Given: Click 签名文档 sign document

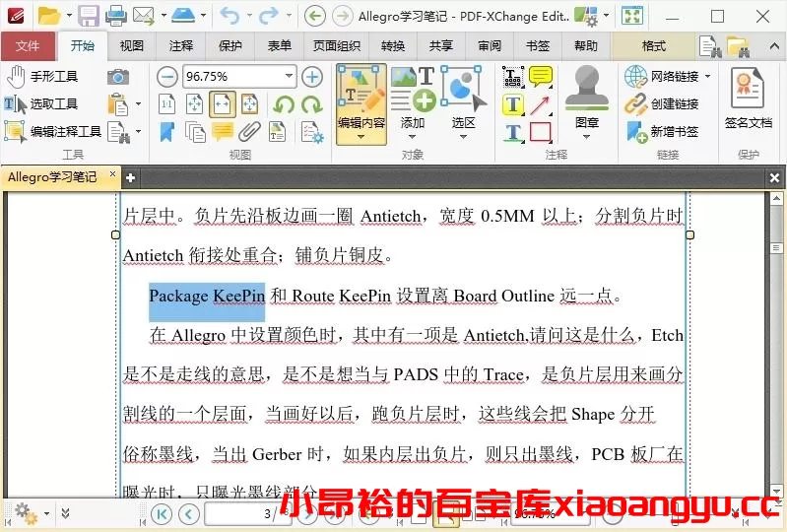Looking at the screenshot, I should [x=748, y=99].
